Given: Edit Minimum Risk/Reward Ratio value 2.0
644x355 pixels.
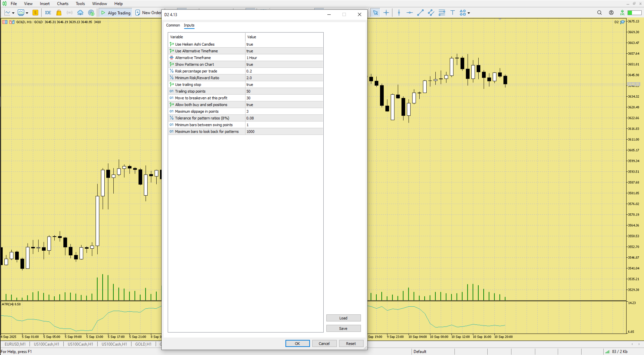Looking at the screenshot, I should tap(284, 78).
